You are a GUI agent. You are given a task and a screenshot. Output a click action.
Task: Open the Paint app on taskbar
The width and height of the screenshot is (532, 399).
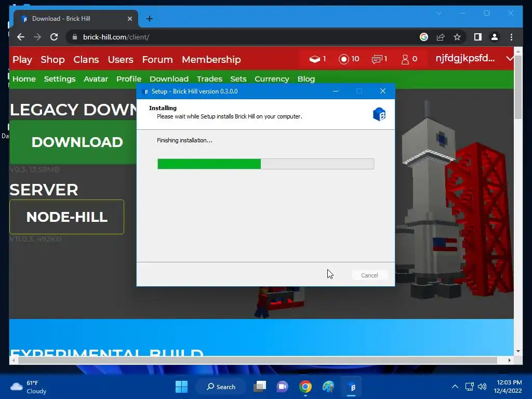pos(328,387)
